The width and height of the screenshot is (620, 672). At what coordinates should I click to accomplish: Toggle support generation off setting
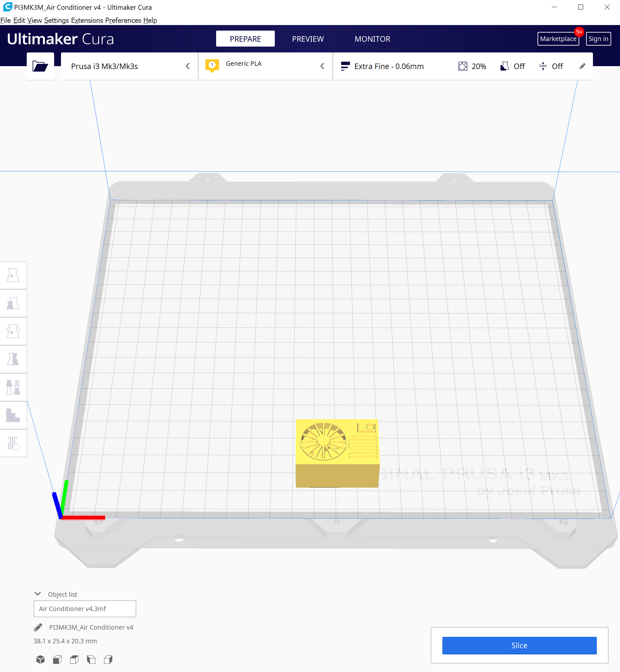click(x=512, y=66)
